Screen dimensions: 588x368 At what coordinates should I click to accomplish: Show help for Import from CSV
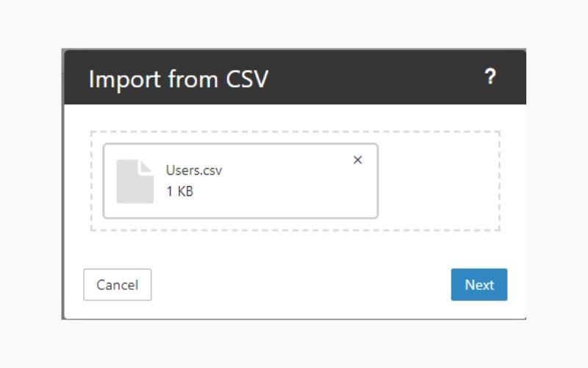point(490,77)
